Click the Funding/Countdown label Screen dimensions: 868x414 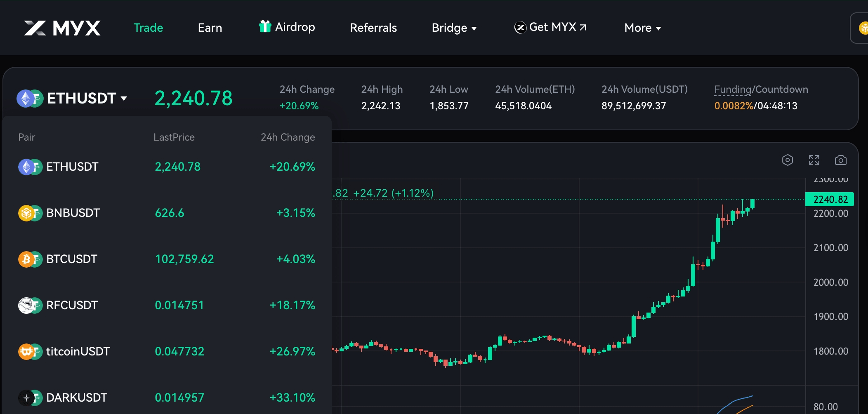[761, 89]
